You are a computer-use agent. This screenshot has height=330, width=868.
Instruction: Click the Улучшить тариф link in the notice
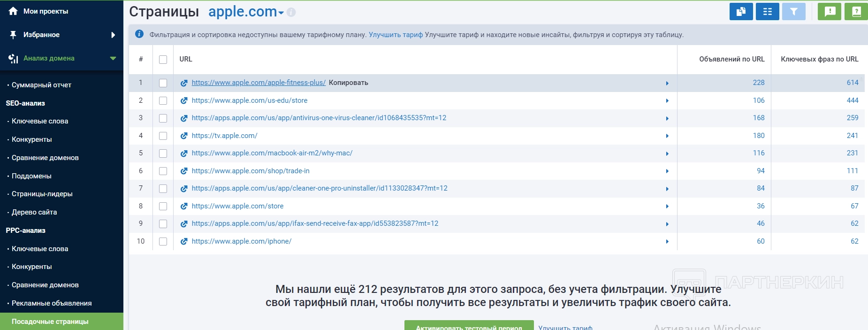click(396, 35)
